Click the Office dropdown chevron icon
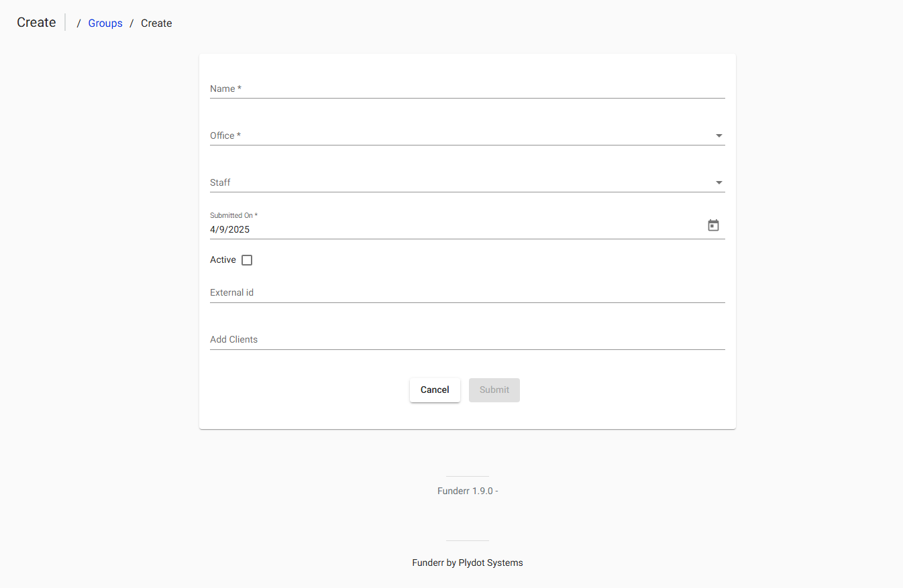Image resolution: width=903 pixels, height=588 pixels. (x=719, y=135)
